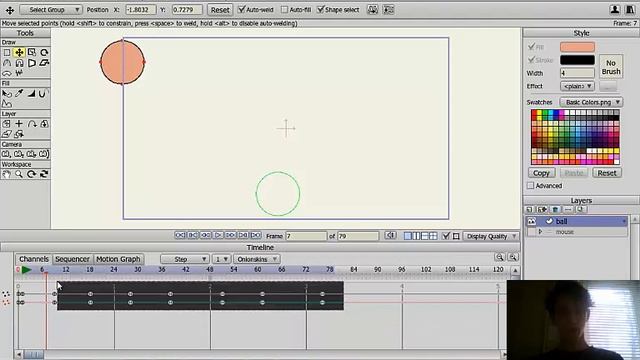Select the Create Shape tool in Fill
This screenshot has height=360, width=640.
pyautogui.click(x=7, y=104)
